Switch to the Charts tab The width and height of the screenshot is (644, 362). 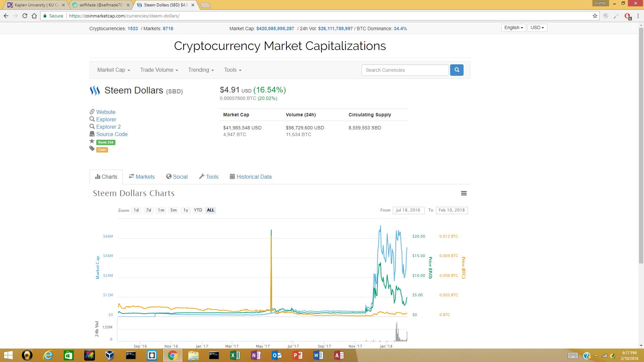pos(106,177)
